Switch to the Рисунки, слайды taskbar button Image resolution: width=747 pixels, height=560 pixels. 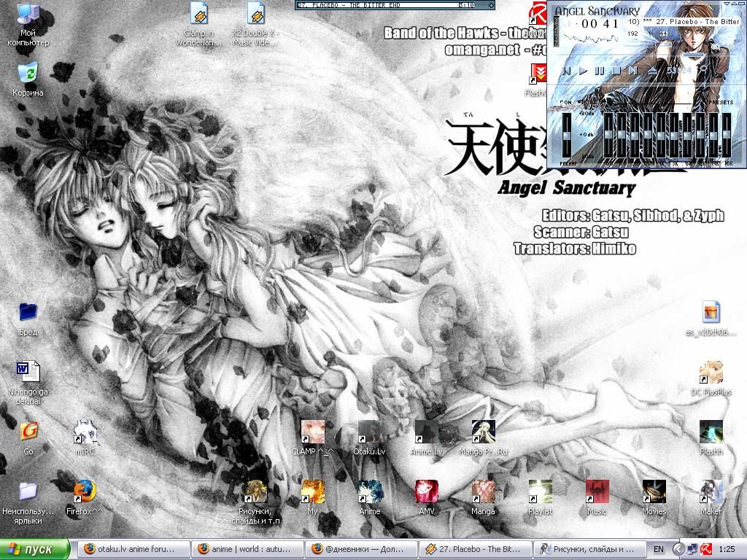tap(589, 549)
